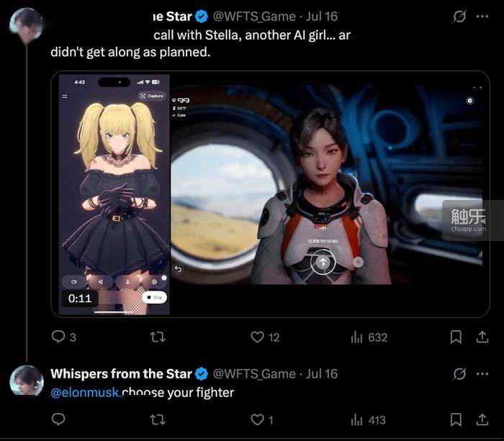
Task: Play the embedded video with the 0:11 timer
Action: tap(270, 194)
